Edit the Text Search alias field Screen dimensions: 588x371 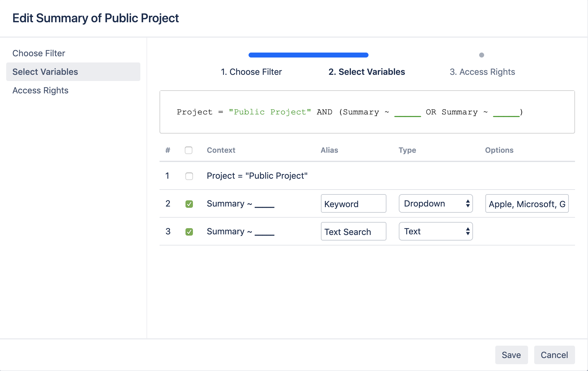353,232
